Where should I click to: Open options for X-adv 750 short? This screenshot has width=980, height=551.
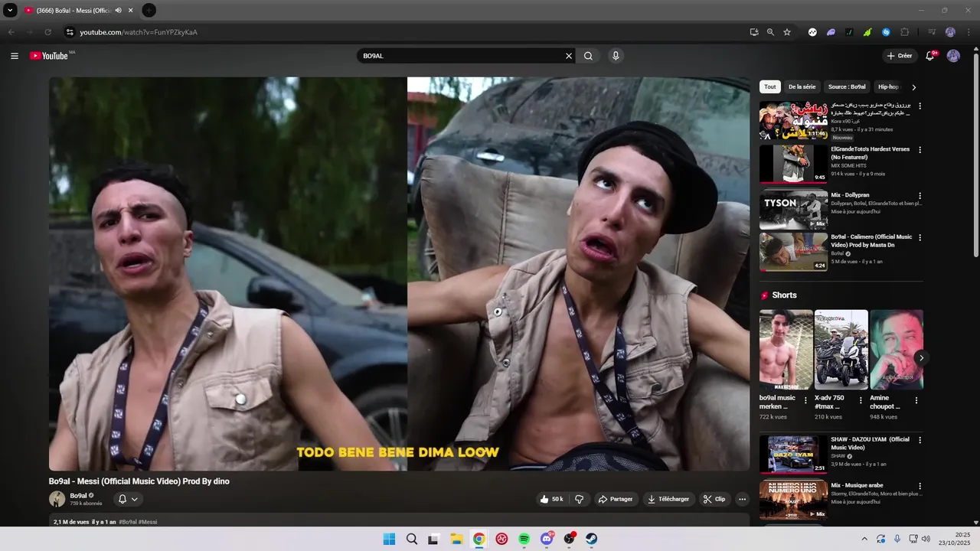click(x=861, y=400)
